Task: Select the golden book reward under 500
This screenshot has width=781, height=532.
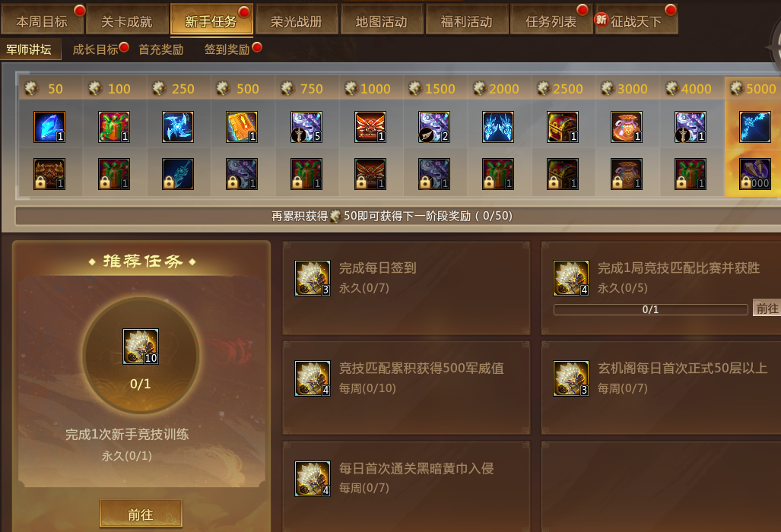Action: click(x=242, y=127)
